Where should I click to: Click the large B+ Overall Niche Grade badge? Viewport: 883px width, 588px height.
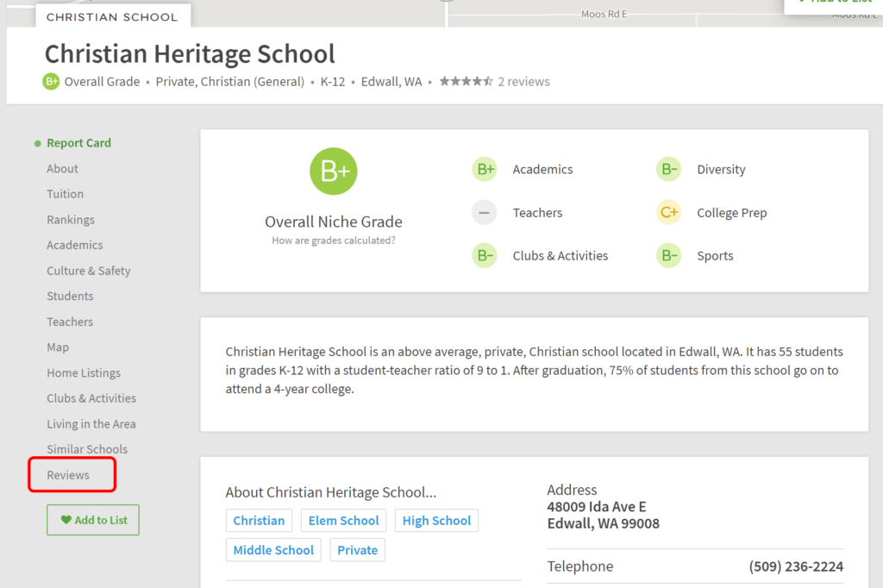pos(334,172)
